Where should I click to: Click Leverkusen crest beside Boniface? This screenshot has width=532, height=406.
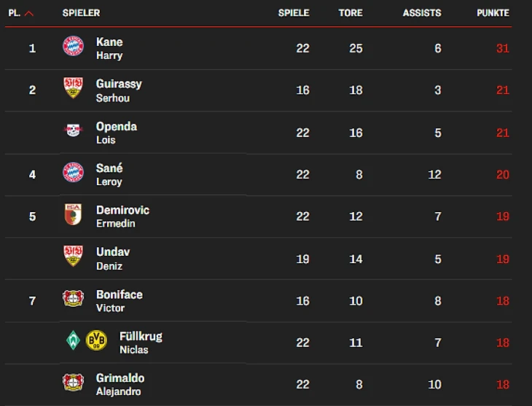[x=74, y=298]
